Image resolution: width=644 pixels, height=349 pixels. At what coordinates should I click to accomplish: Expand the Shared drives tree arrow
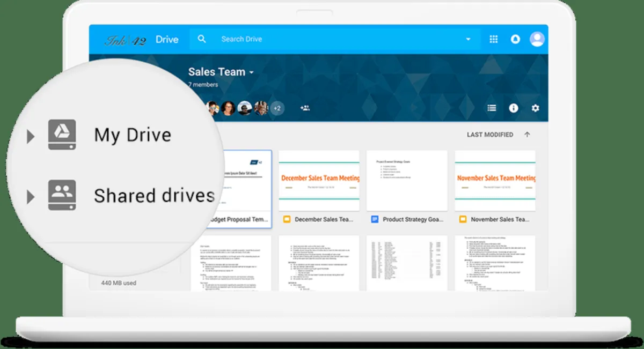(x=31, y=197)
